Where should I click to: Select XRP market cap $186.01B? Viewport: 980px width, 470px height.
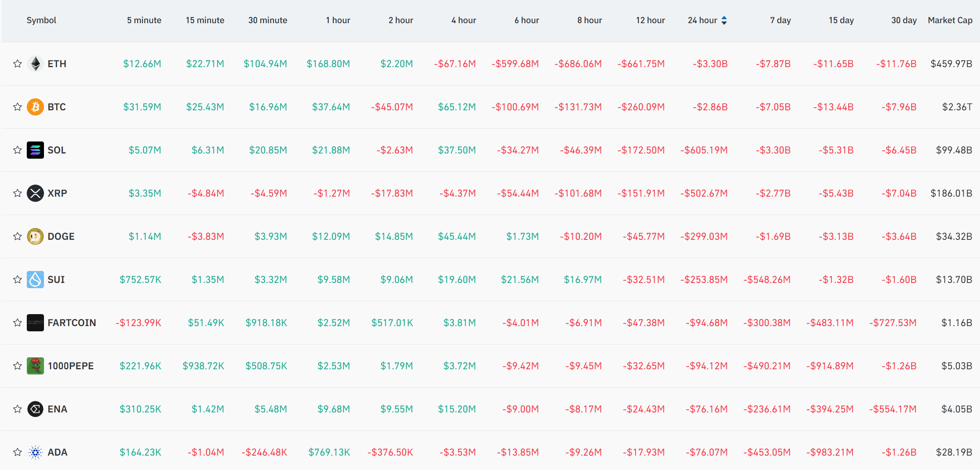click(x=951, y=193)
